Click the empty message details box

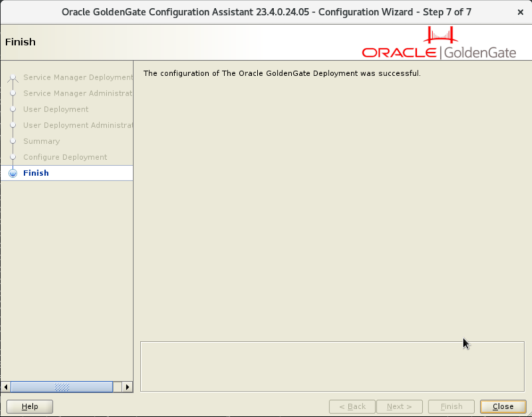point(332,366)
